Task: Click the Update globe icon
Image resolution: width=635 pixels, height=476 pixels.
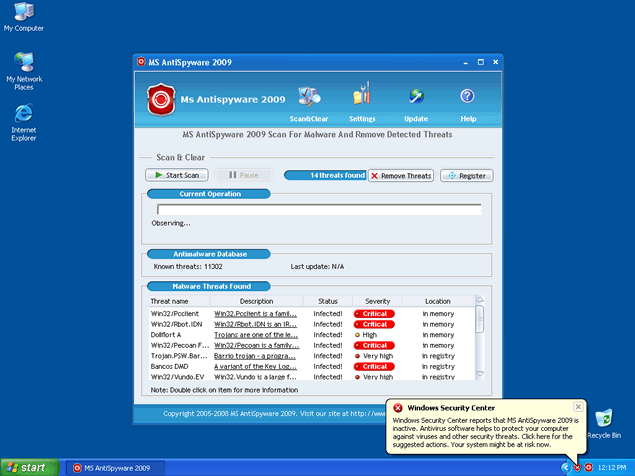Action: pos(416,97)
